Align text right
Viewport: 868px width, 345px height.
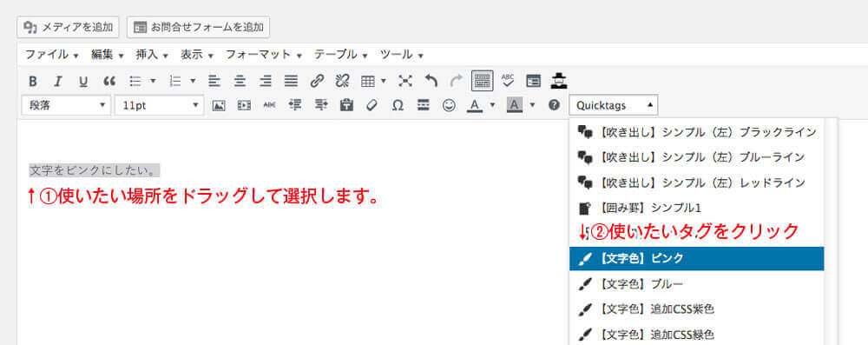point(266,81)
